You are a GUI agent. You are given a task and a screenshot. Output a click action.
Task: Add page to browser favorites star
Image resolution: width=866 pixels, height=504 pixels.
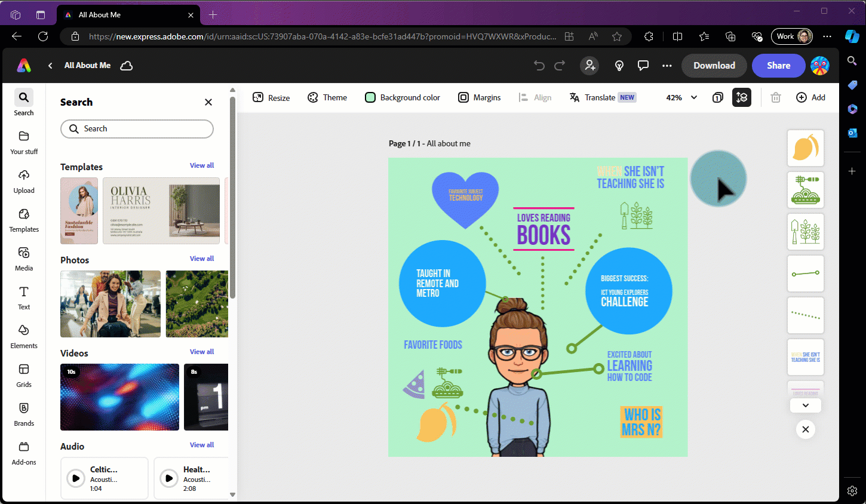(617, 36)
